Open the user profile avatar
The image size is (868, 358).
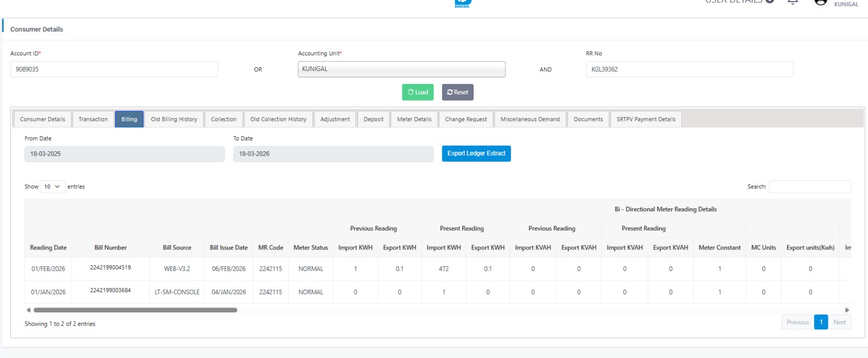821,2
